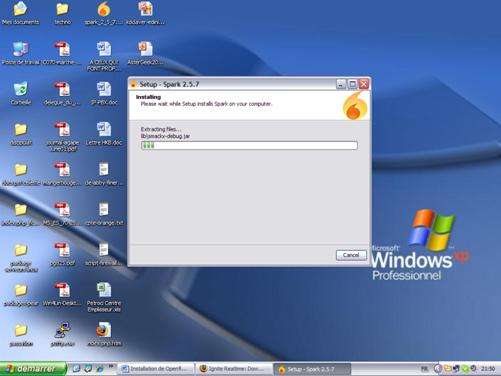Select the Poste de travail icon
The width and height of the screenshot is (501, 376).
(x=20, y=53)
